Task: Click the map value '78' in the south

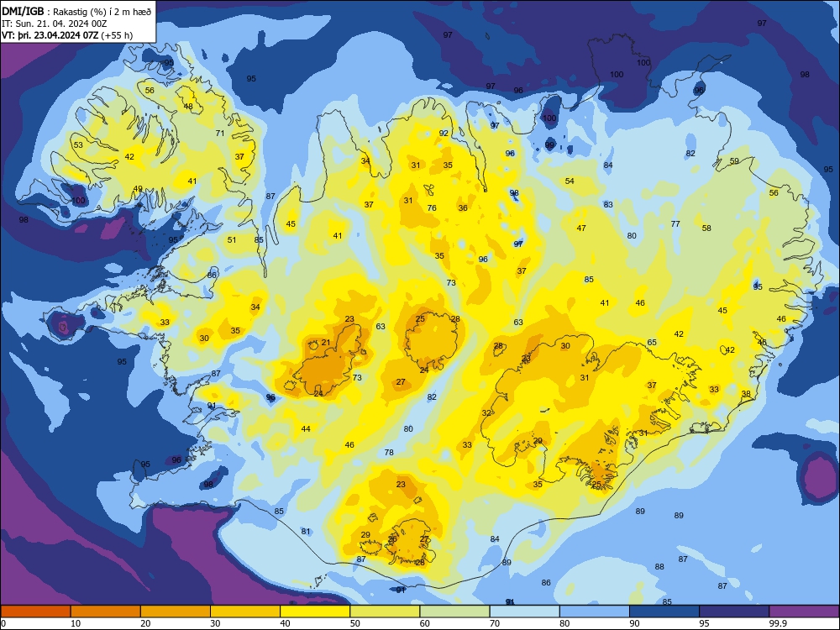Action: 389,452
